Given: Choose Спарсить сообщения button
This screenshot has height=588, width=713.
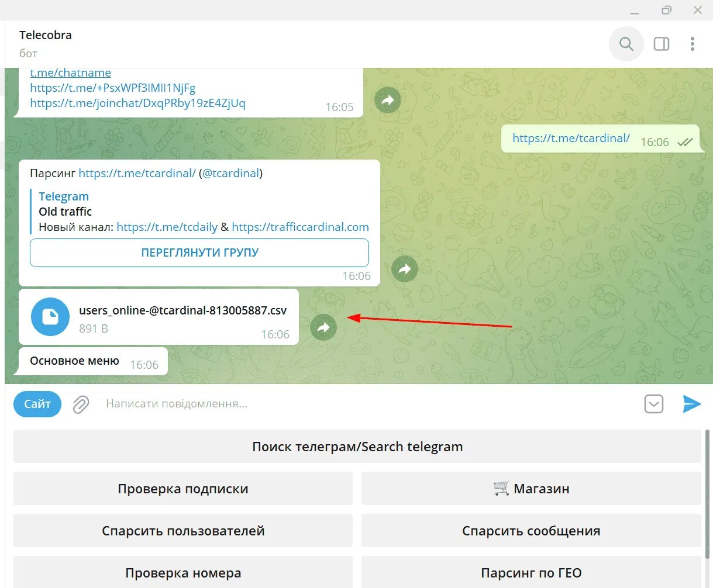Looking at the screenshot, I should point(531,531).
